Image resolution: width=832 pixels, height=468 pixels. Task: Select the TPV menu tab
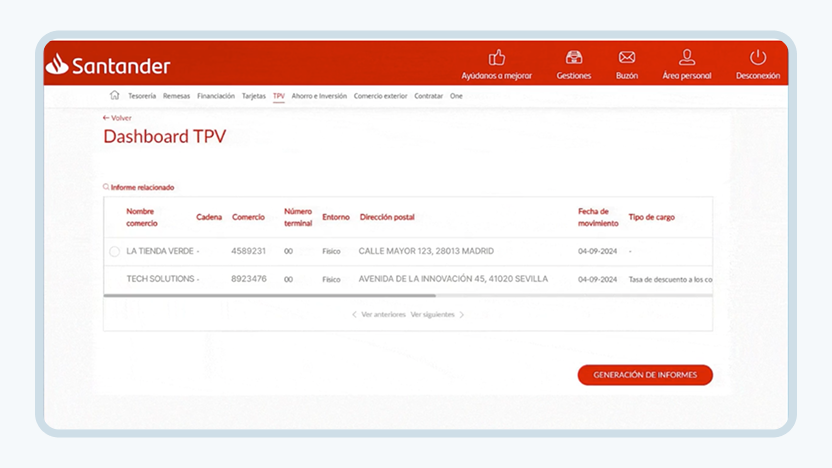tap(279, 96)
